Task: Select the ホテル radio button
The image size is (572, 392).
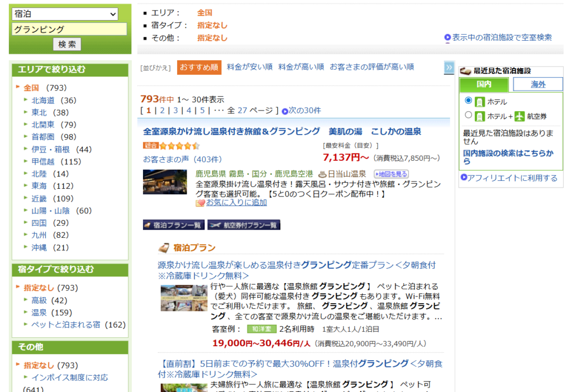Action: 469,101
